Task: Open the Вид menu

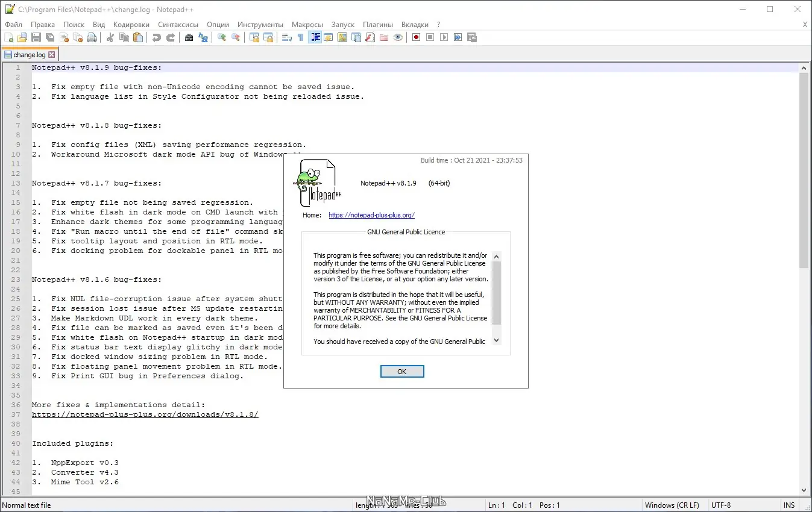Action: (99, 25)
